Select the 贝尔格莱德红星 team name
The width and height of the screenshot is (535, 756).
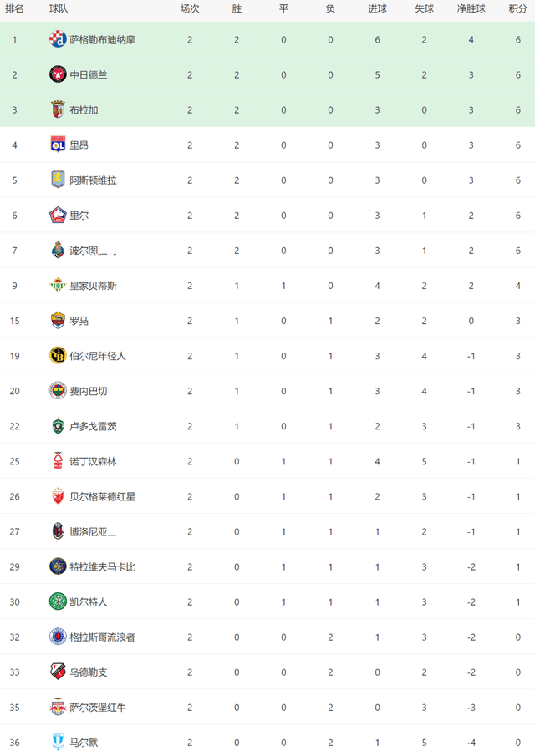click(103, 496)
